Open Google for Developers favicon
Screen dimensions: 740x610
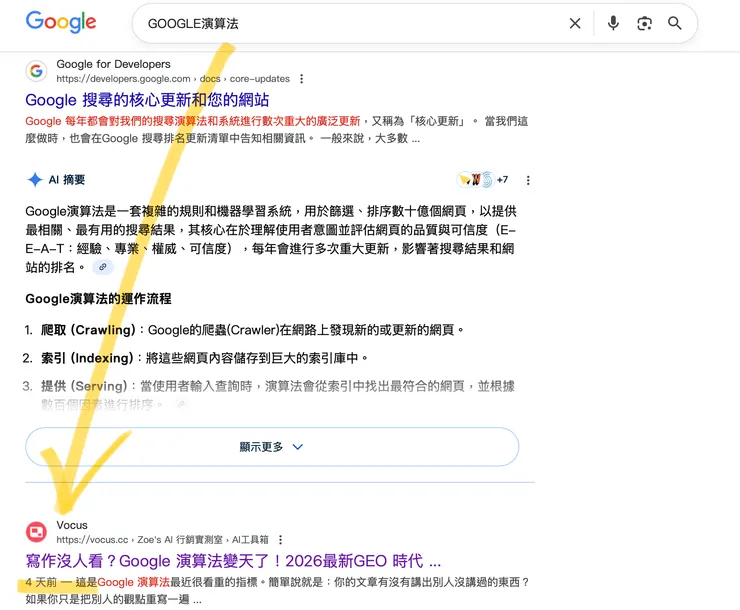click(x=36, y=71)
